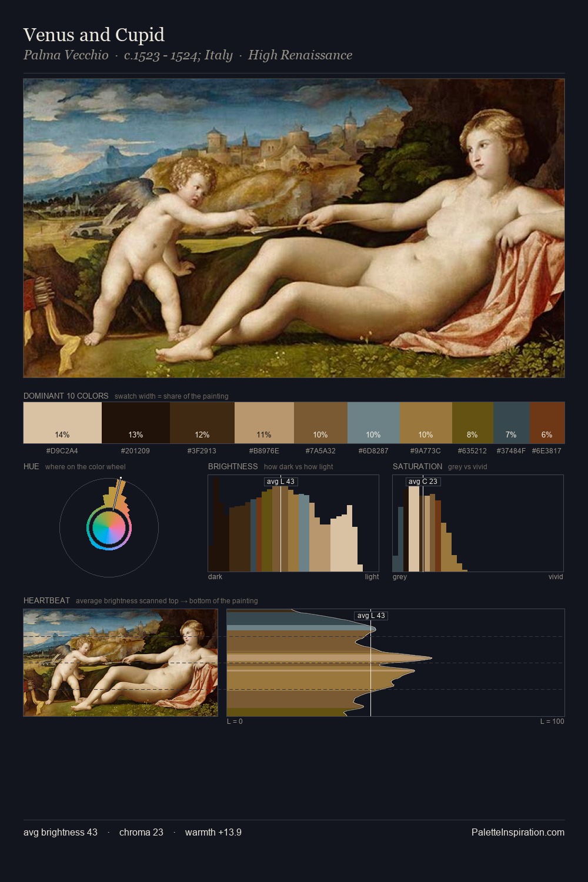Click the #D9C2A4 beige color swatch
Screen dimensions: 588x882
[x=62, y=423]
